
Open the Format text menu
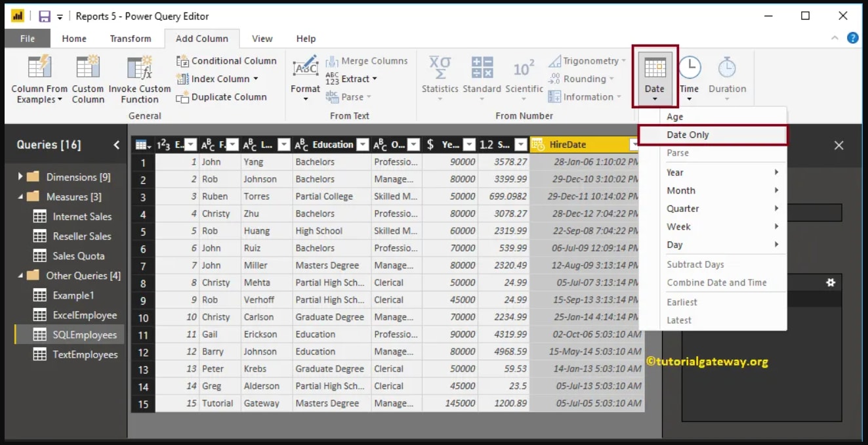coord(305,79)
